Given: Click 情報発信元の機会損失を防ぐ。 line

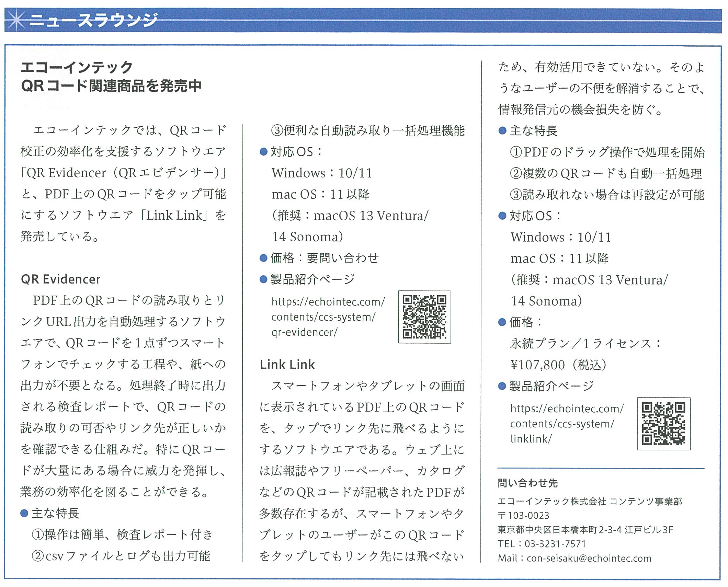Looking at the screenshot, I should click(x=581, y=109).
